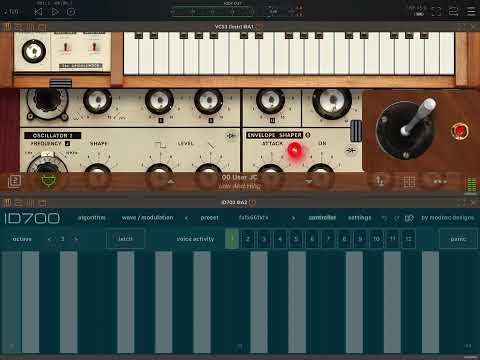Click the voice activity slot 1 indicator
Viewport: 480px width, 360px height.
click(232, 239)
